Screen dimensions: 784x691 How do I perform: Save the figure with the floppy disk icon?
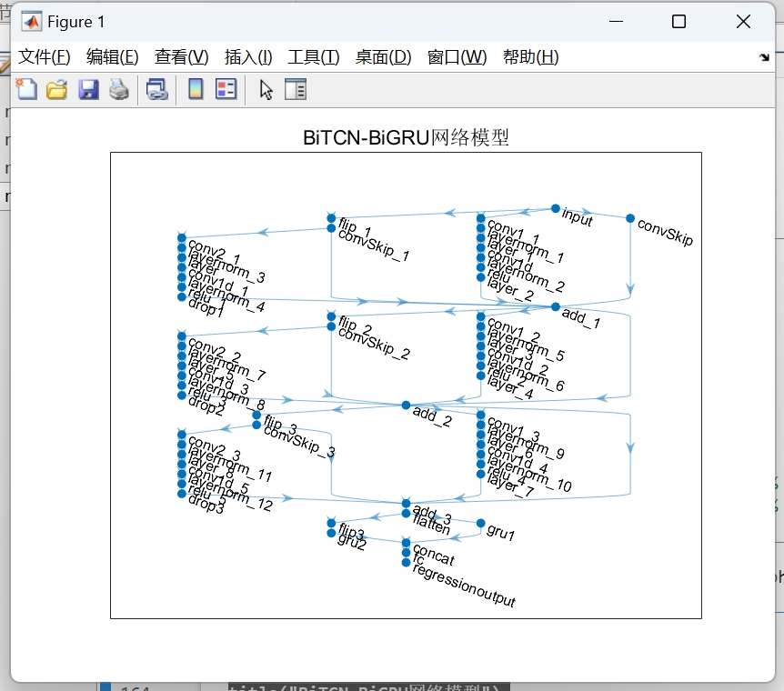pos(88,89)
